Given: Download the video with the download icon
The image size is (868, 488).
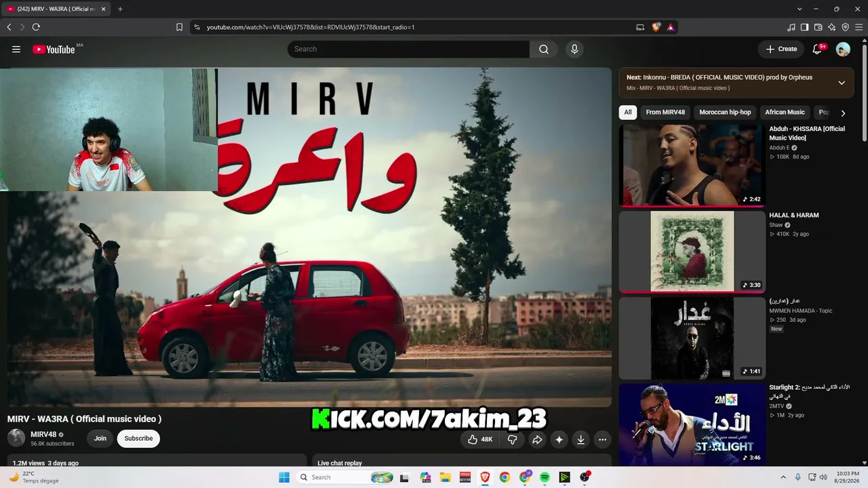Looking at the screenshot, I should 580,439.
